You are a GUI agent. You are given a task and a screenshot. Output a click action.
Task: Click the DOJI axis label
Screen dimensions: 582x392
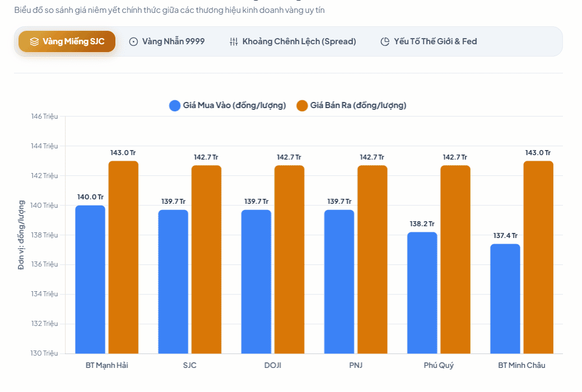273,365
